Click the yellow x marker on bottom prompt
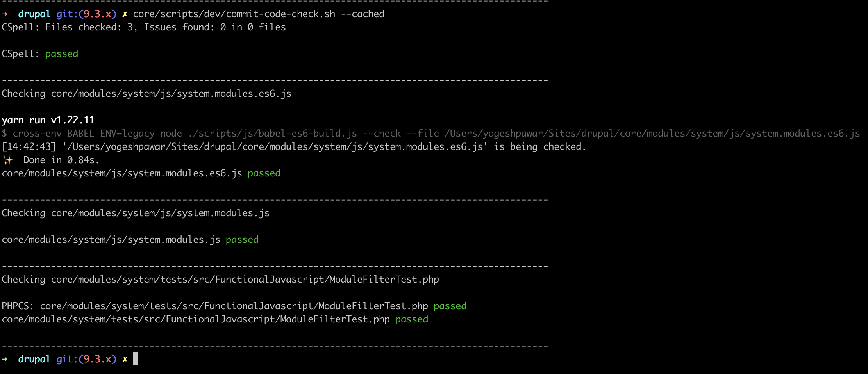The height and width of the screenshot is (374, 868). point(125,360)
